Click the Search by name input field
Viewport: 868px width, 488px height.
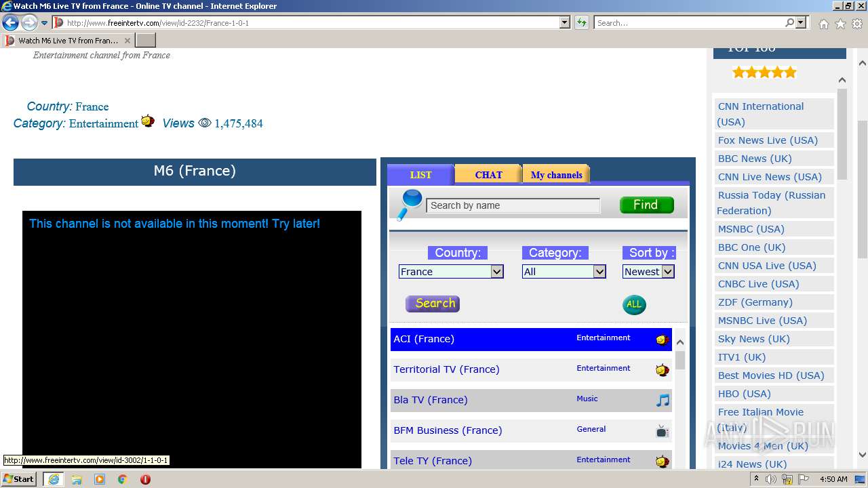(x=513, y=205)
